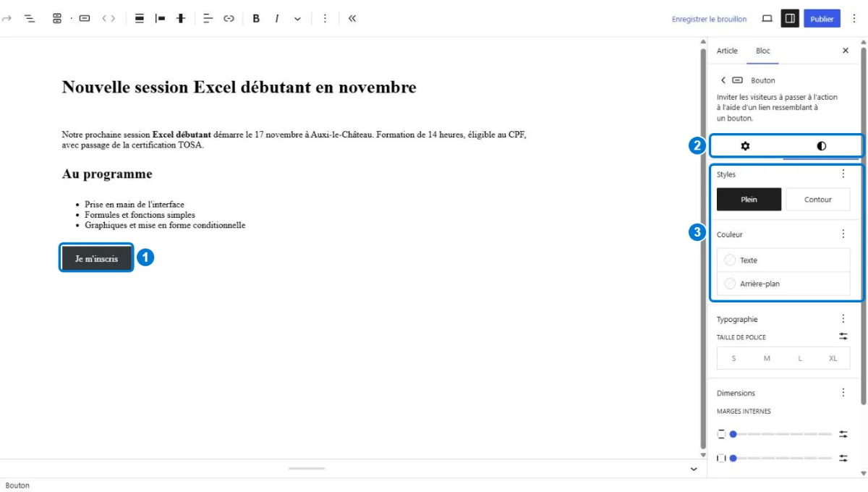This screenshot has width=868, height=492.
Task: Click the bottom panel resize handle
Action: (x=307, y=469)
